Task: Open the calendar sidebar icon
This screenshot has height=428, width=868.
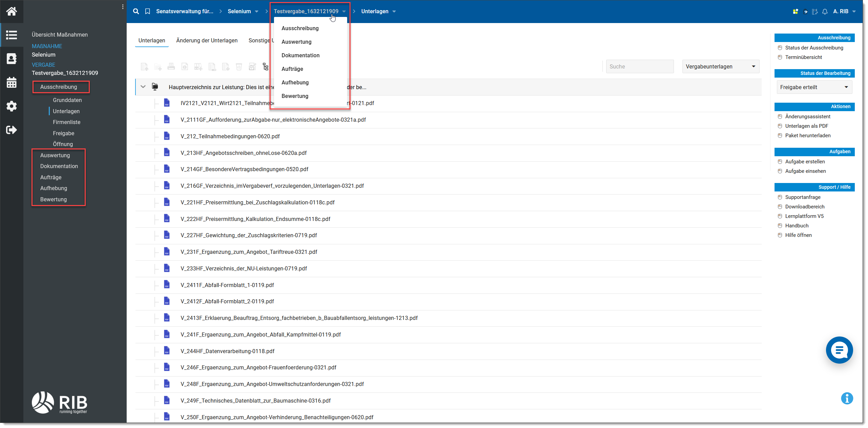Action: (12, 82)
